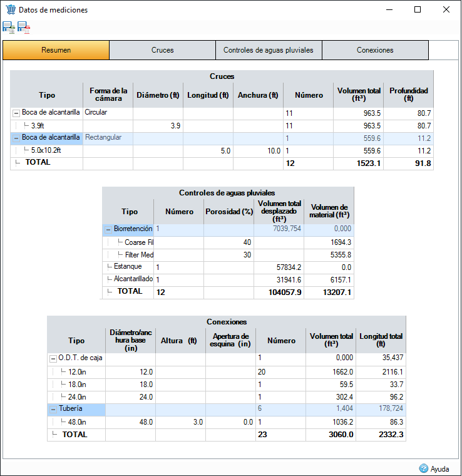Viewport: 462px width, 476px height.
Task: Open the Controles de aguas pluviales tab
Action: coord(269,50)
